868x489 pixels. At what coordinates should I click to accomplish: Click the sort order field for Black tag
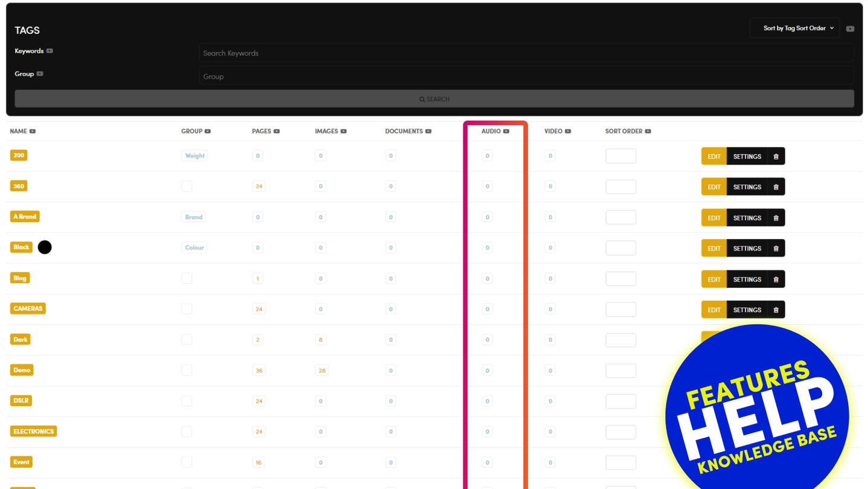[620, 248]
